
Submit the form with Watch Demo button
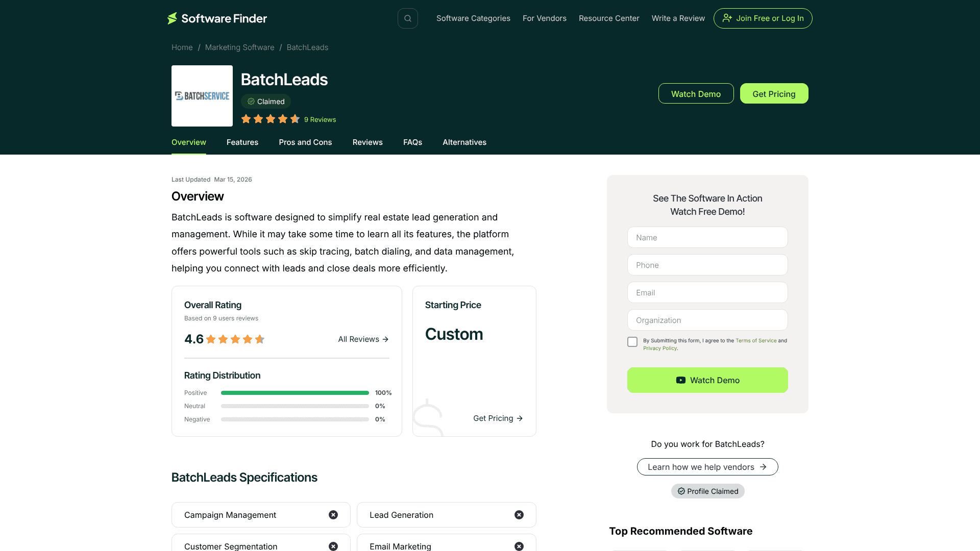coord(707,380)
